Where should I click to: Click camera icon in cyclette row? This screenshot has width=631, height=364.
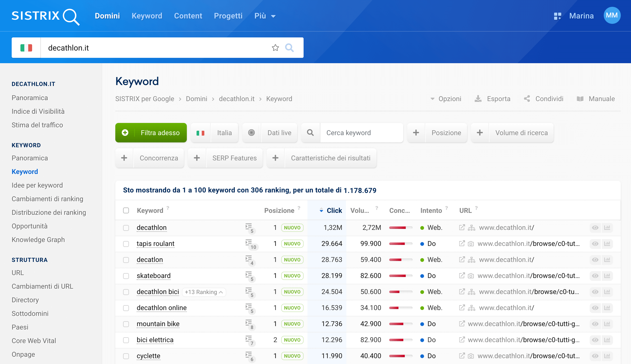[471, 356]
